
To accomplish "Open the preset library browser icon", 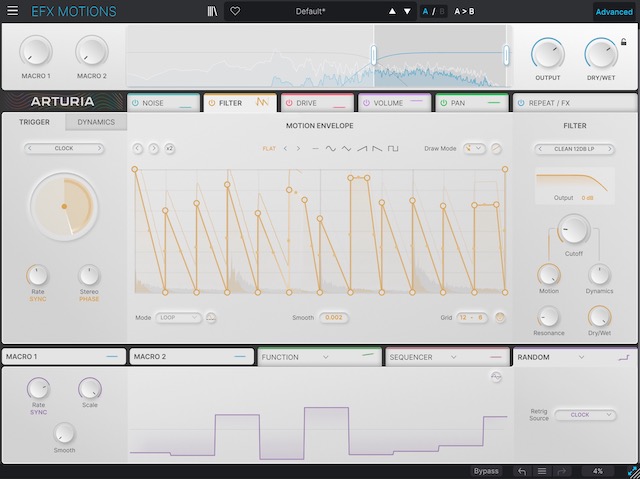I will (x=212, y=12).
